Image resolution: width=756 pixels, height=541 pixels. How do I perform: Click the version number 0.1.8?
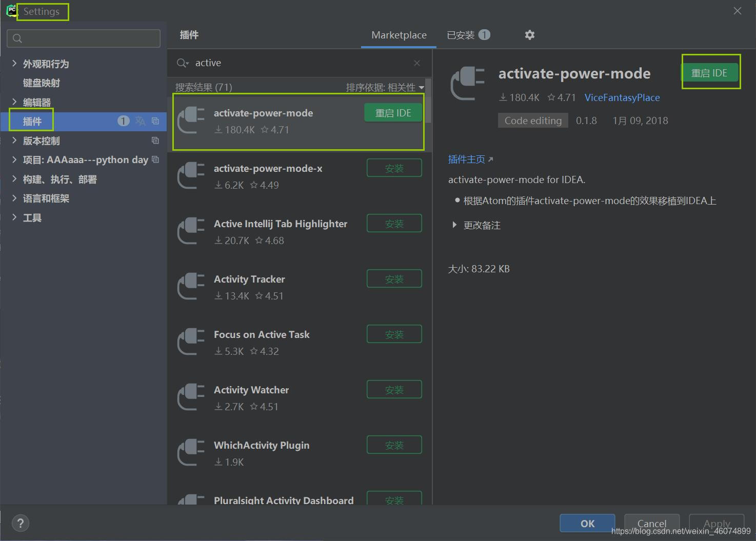[x=586, y=121]
